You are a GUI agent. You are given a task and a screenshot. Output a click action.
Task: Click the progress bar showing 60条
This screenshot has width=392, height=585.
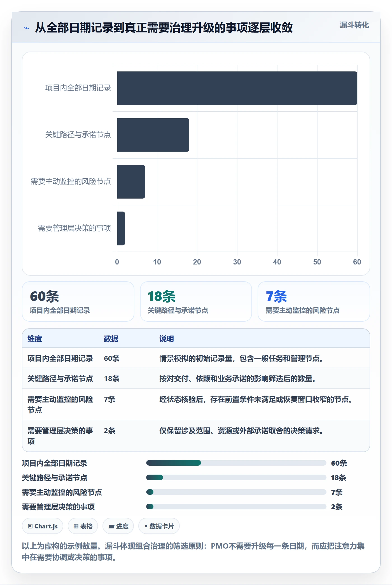click(x=236, y=463)
